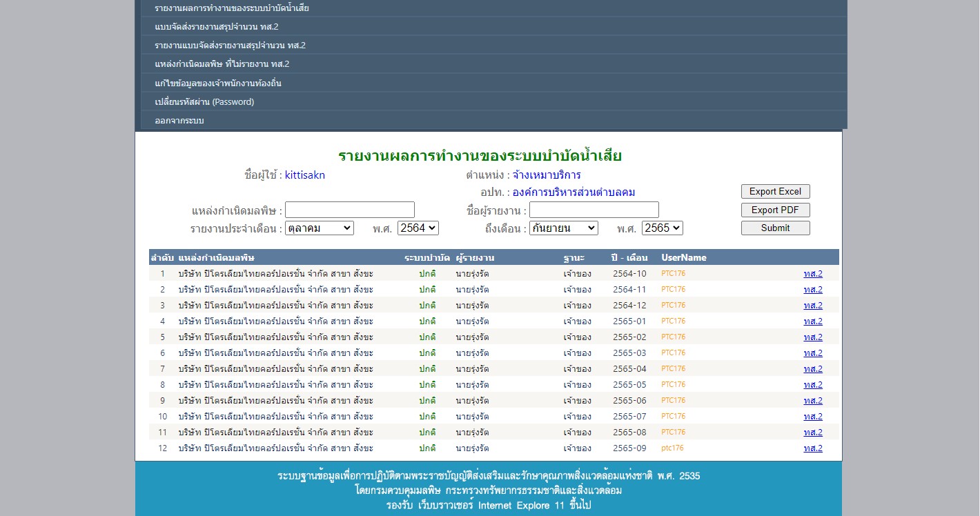
Task: Focus the แหล่งกำเนิดมลพิษ input field
Action: click(x=350, y=210)
